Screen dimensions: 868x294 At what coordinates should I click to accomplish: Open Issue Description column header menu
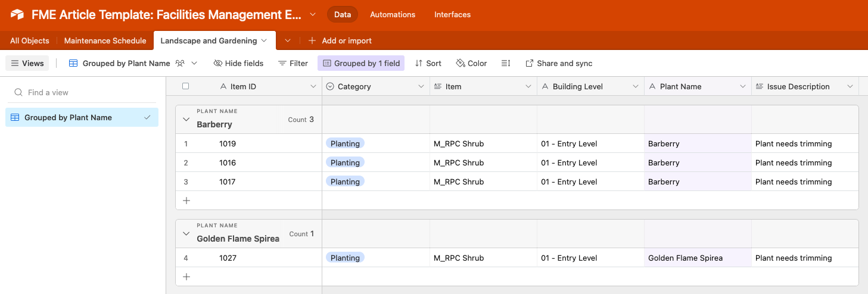coord(850,86)
